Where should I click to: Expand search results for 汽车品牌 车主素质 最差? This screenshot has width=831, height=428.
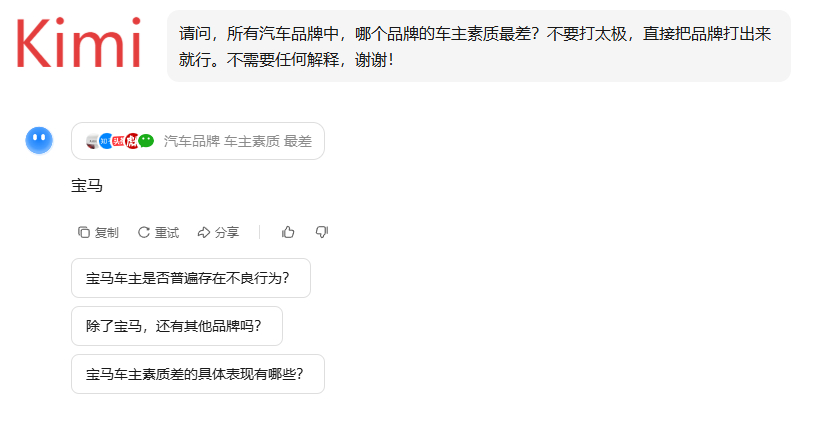[x=198, y=141]
